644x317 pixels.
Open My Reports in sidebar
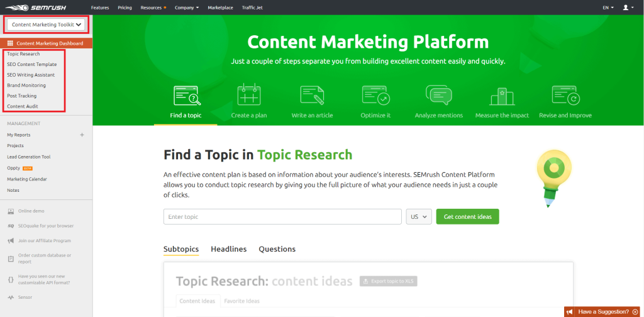[18, 135]
